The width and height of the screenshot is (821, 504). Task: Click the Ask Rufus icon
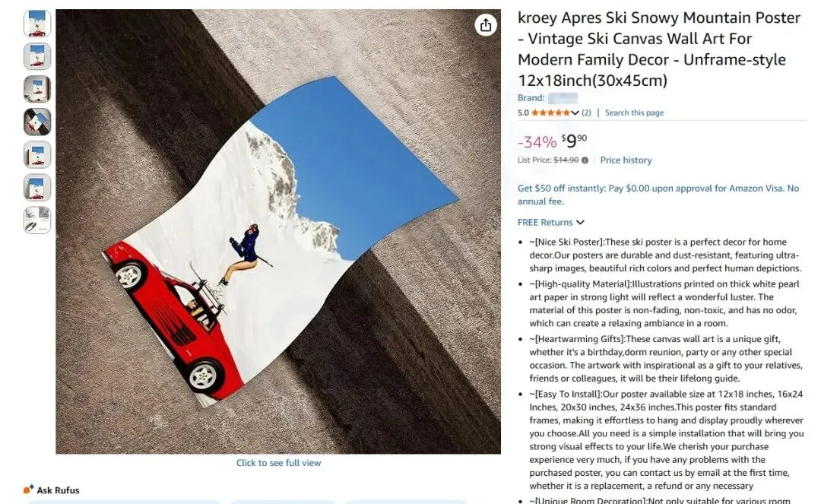(x=28, y=490)
